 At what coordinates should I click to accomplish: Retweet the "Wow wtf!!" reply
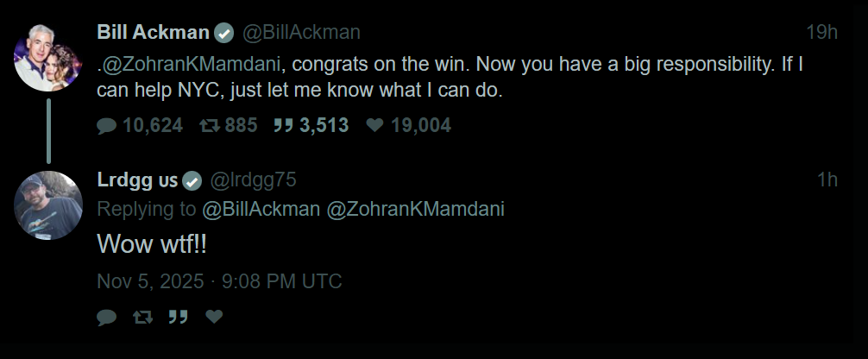coord(142,318)
